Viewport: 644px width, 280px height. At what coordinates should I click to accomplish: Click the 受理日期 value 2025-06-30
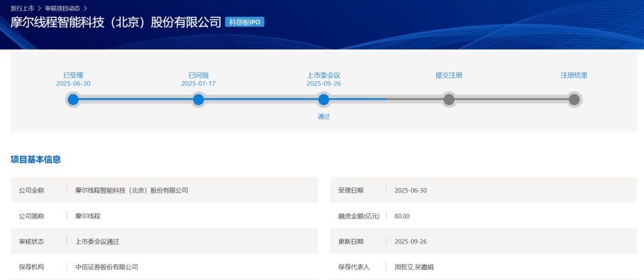pos(411,190)
